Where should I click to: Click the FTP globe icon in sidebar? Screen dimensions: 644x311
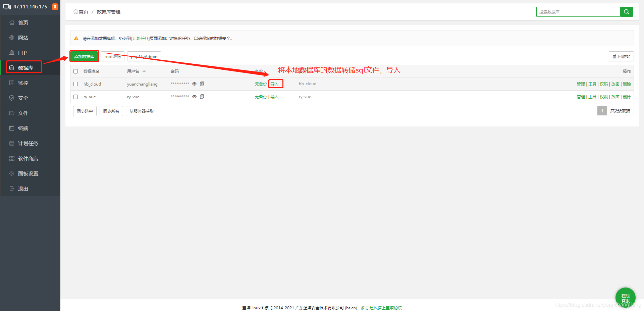point(12,53)
